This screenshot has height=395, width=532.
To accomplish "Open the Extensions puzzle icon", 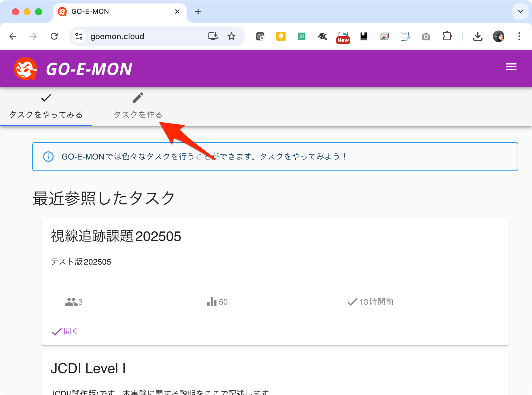I will [x=447, y=36].
